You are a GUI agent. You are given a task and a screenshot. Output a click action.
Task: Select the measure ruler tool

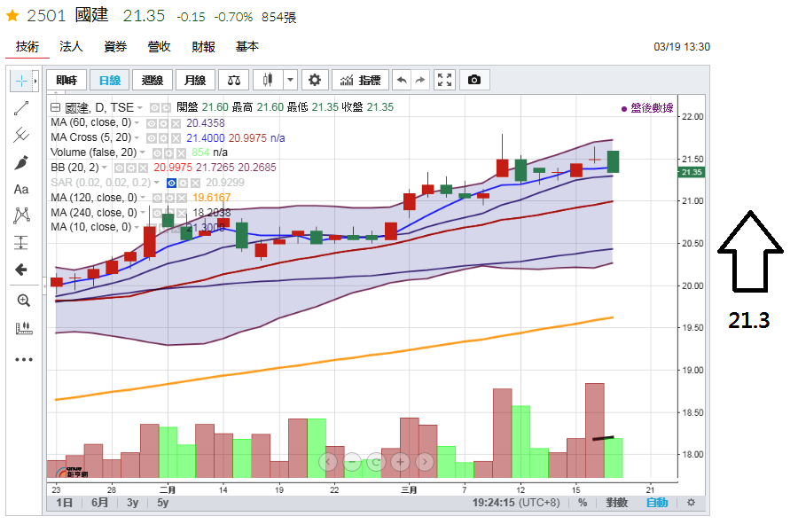pyautogui.click(x=23, y=328)
